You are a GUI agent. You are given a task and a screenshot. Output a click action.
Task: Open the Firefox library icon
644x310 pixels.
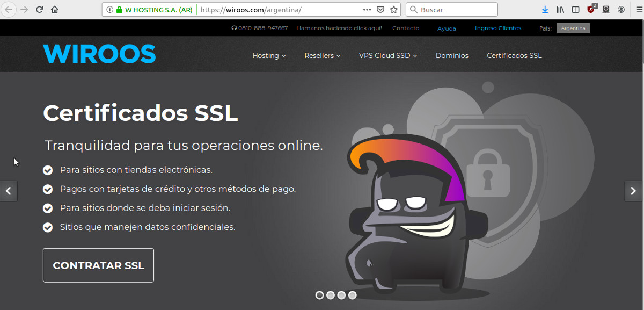click(x=560, y=10)
